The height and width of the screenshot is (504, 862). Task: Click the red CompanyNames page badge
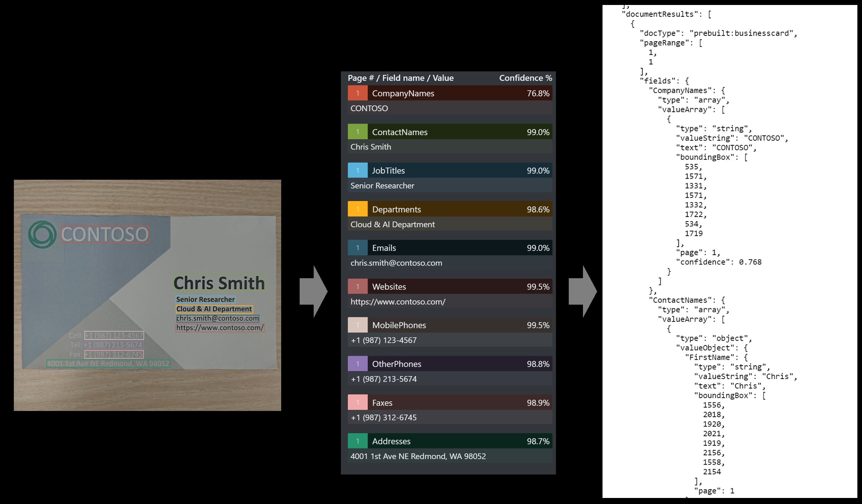coord(358,93)
